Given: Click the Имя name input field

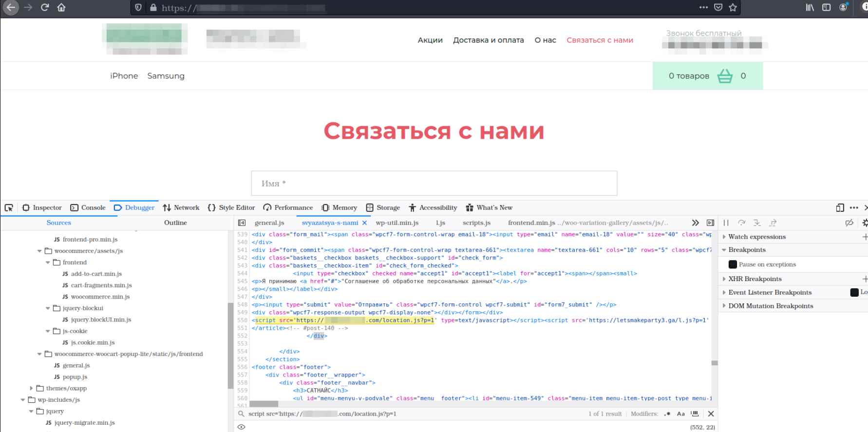Looking at the screenshot, I should click(x=434, y=184).
